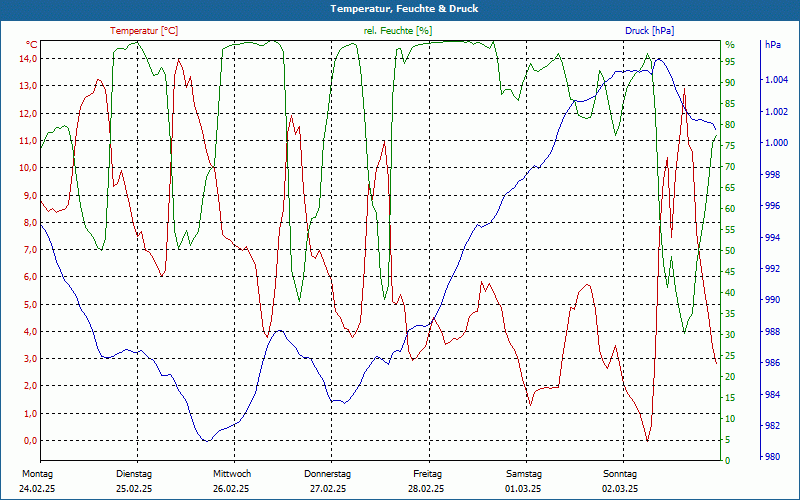The width and height of the screenshot is (800, 500).
Task: Click the '990' pressure axis value
Action: click(772, 299)
